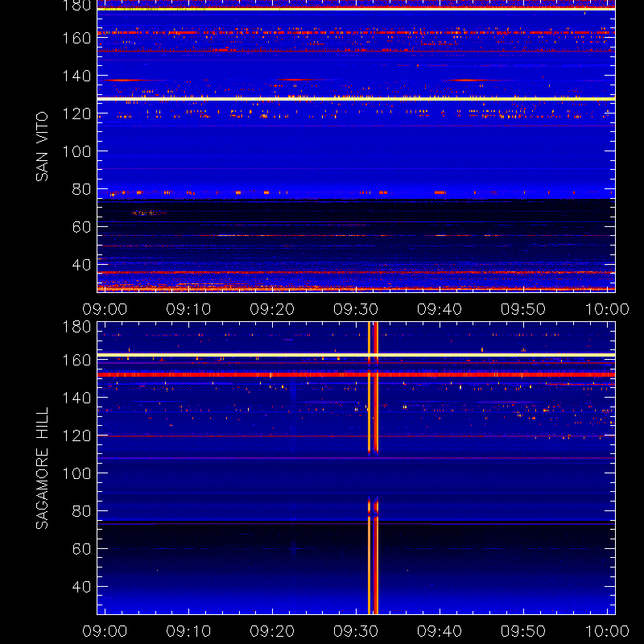Click the bright yellow line near 163 in Sagamore Hill

356,355
